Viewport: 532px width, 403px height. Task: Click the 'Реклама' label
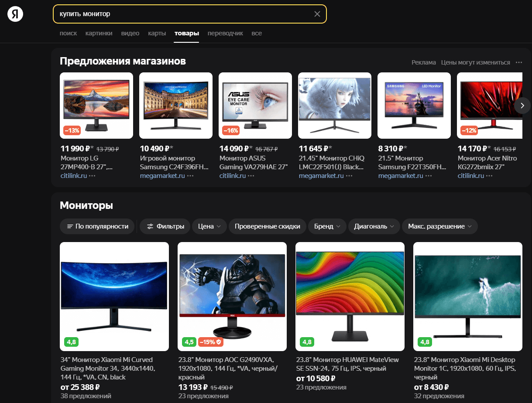pyautogui.click(x=424, y=62)
